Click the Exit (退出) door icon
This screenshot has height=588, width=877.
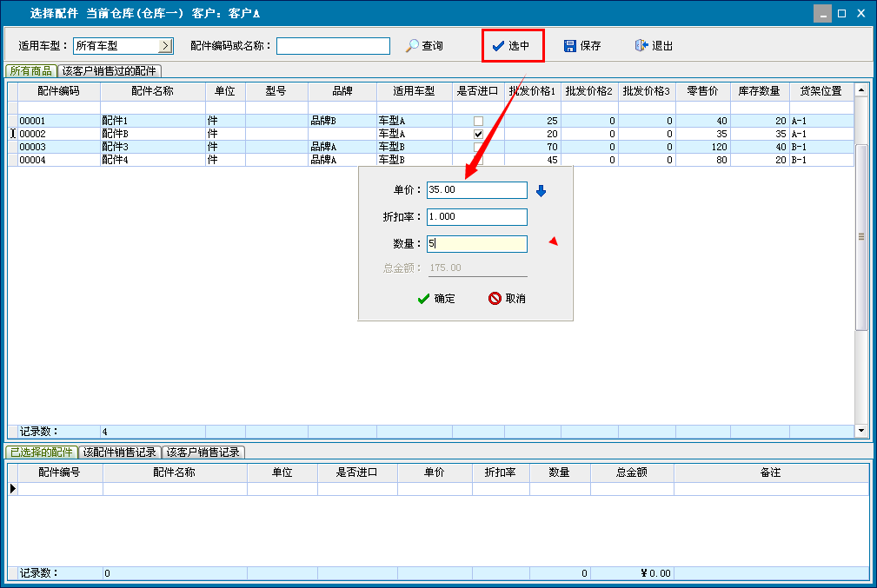(x=641, y=46)
